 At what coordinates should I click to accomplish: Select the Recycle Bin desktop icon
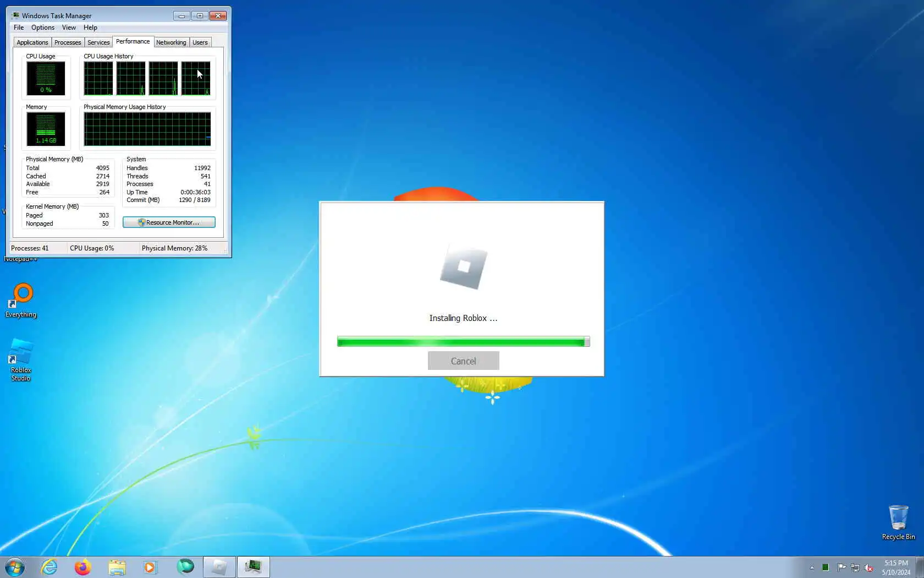[x=899, y=522]
